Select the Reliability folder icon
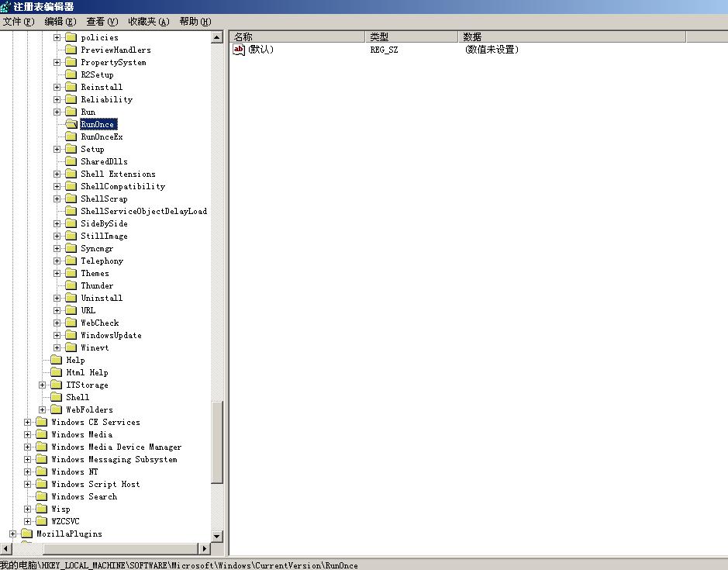Image resolution: width=728 pixels, height=570 pixels. (x=71, y=99)
